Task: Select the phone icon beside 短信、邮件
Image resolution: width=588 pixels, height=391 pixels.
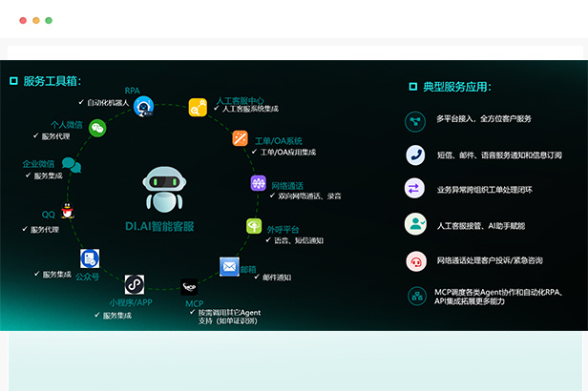Action: [415, 154]
